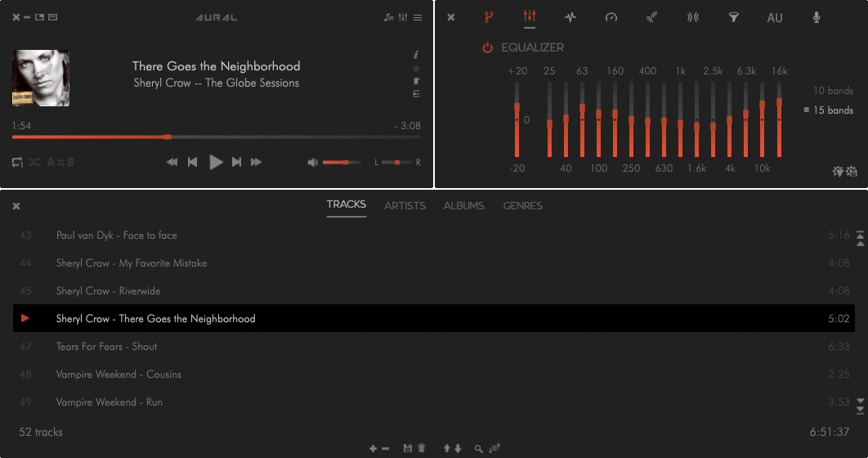868x458 pixels.
Task: Select track Tears For Fears - Shout
Action: point(433,346)
